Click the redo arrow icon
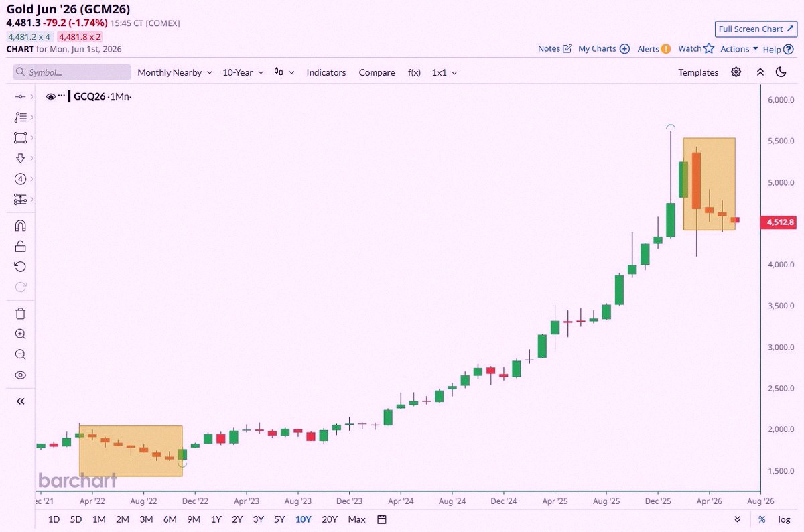 click(x=20, y=287)
